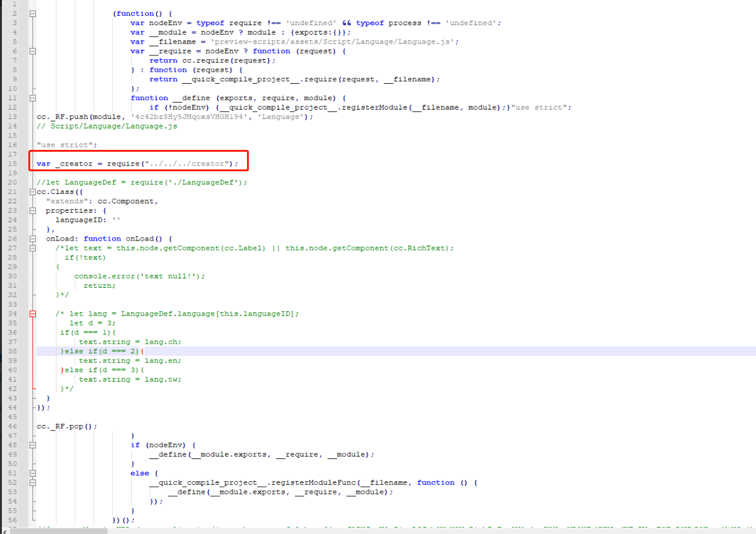Collapse the comment fold at line 27
The width and height of the screenshot is (756, 534).
tap(33, 248)
